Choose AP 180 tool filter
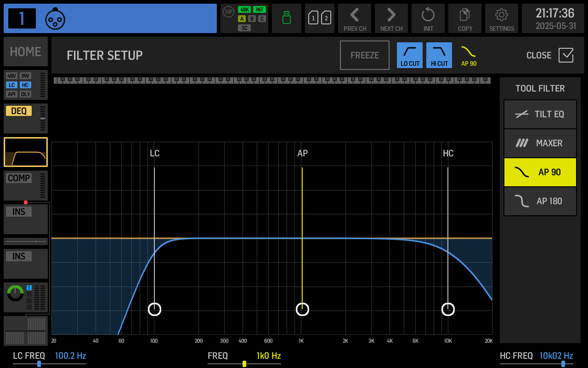The width and height of the screenshot is (588, 368). [540, 201]
